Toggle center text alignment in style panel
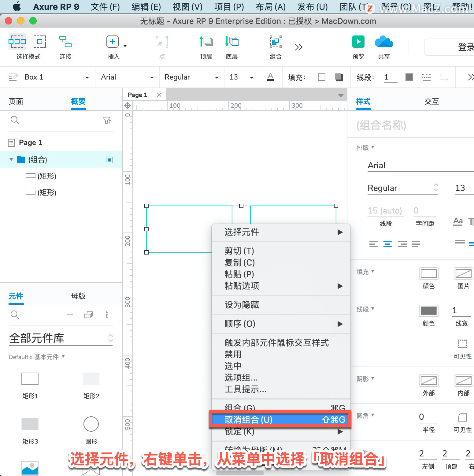The width and height of the screenshot is (474, 476). click(x=388, y=244)
